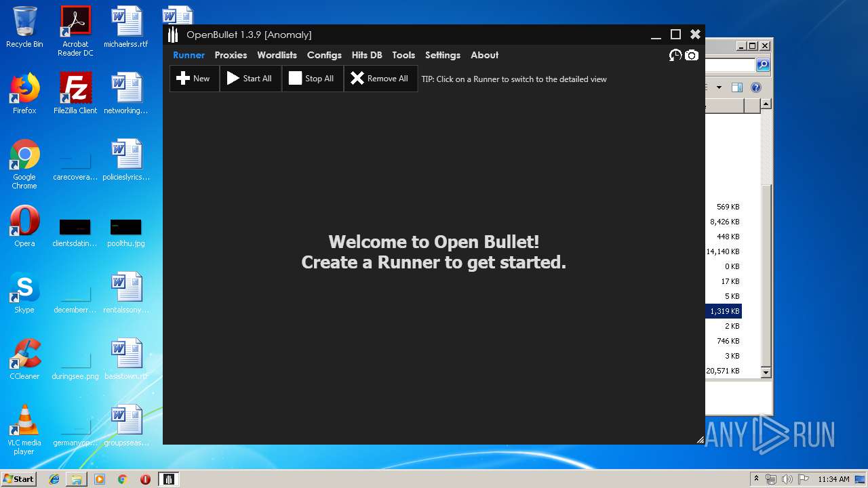Show hidden system tray icons

point(756,479)
